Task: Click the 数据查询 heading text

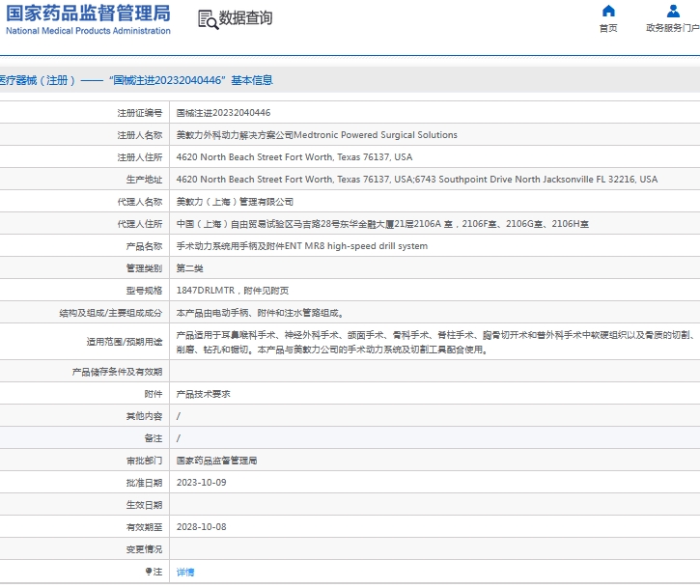Action: tap(245, 18)
